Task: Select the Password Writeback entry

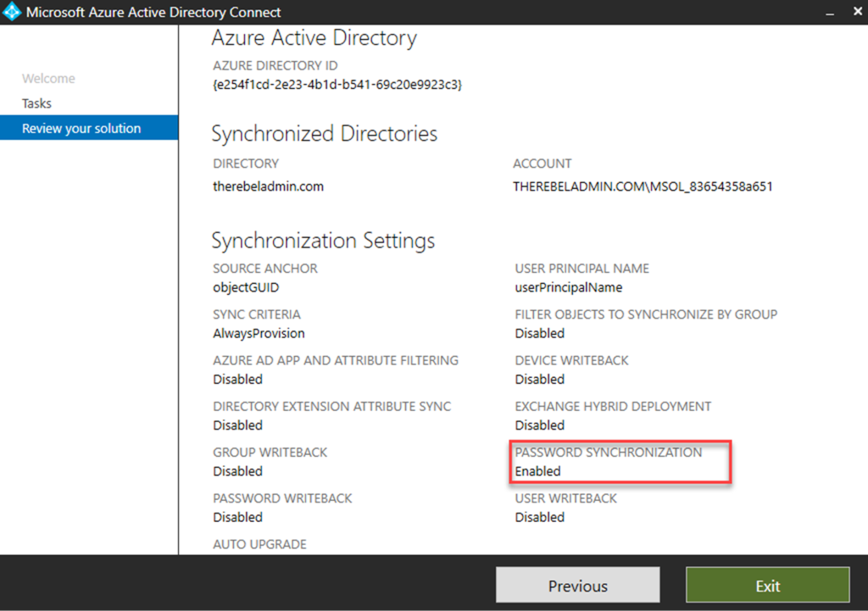Action: pyautogui.click(x=282, y=498)
